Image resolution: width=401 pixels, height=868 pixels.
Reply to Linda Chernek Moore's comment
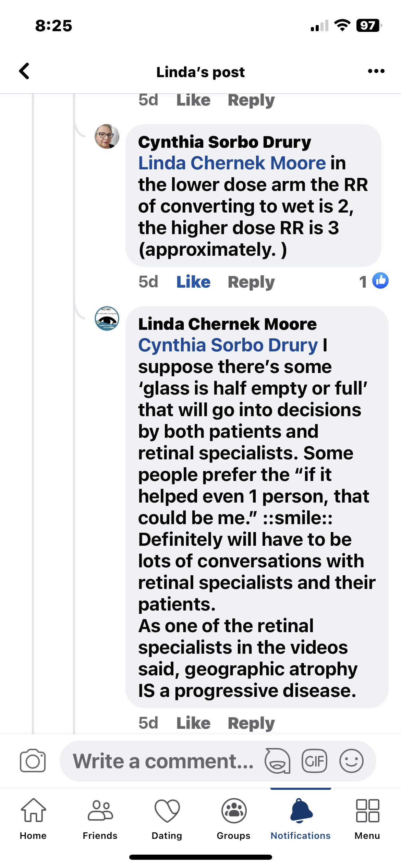pos(251,723)
